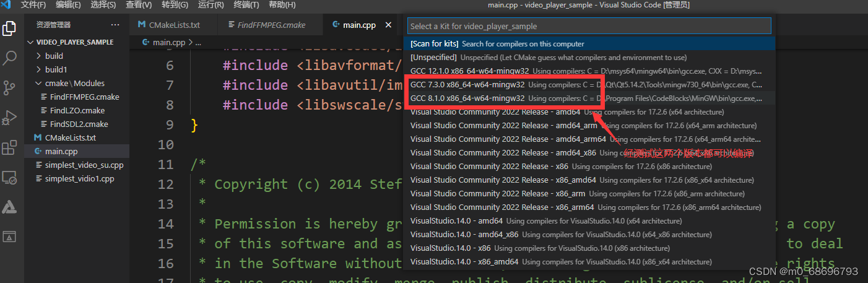Open the Search view in activity bar

9,58
